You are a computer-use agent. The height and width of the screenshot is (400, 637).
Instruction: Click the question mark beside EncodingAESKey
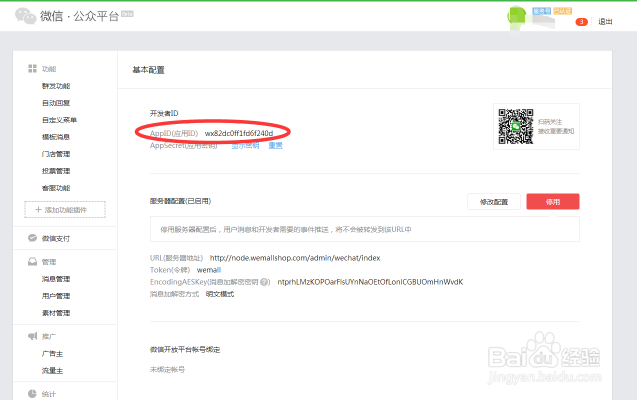point(265,282)
